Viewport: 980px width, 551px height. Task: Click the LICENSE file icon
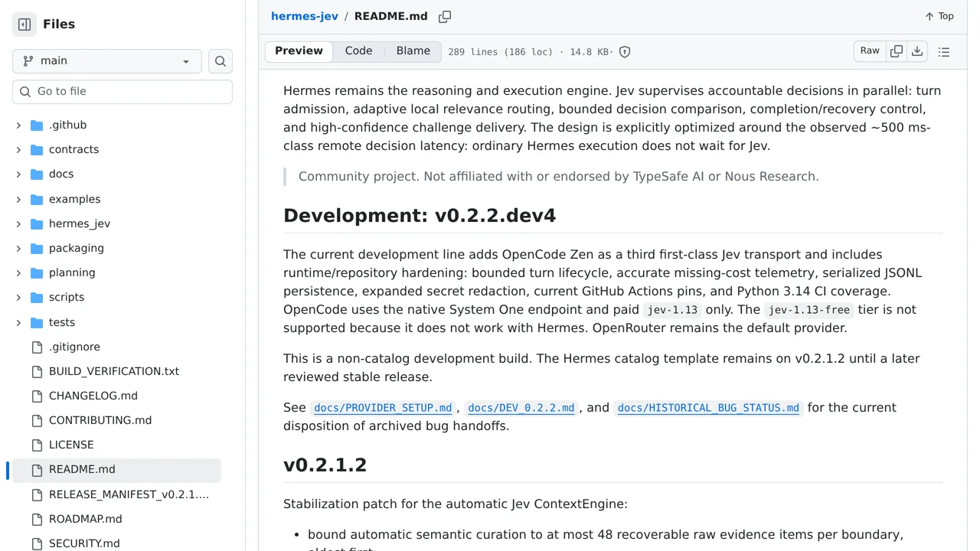click(x=37, y=445)
